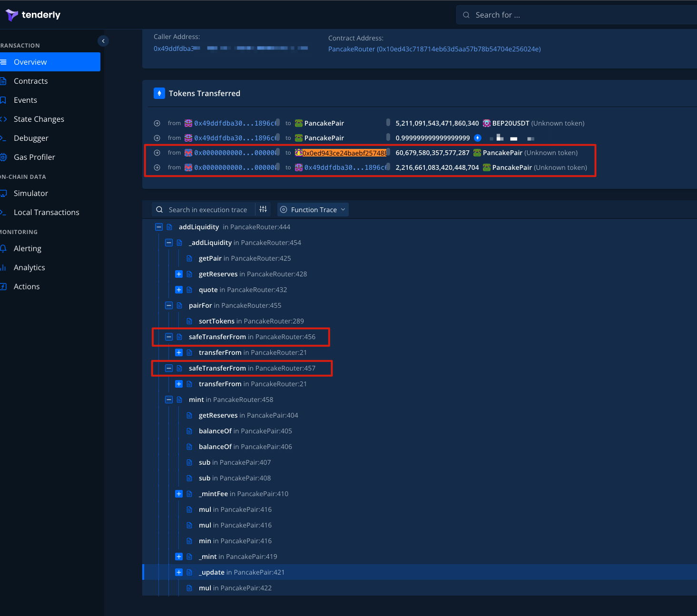Open the Analytics page
697x616 pixels.
29,267
